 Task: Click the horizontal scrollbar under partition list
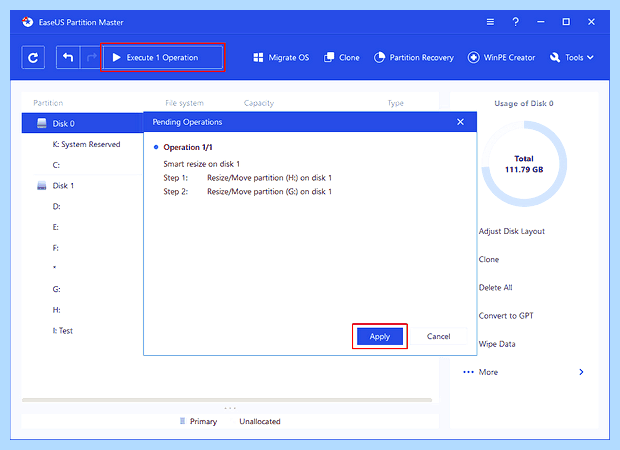point(227,400)
